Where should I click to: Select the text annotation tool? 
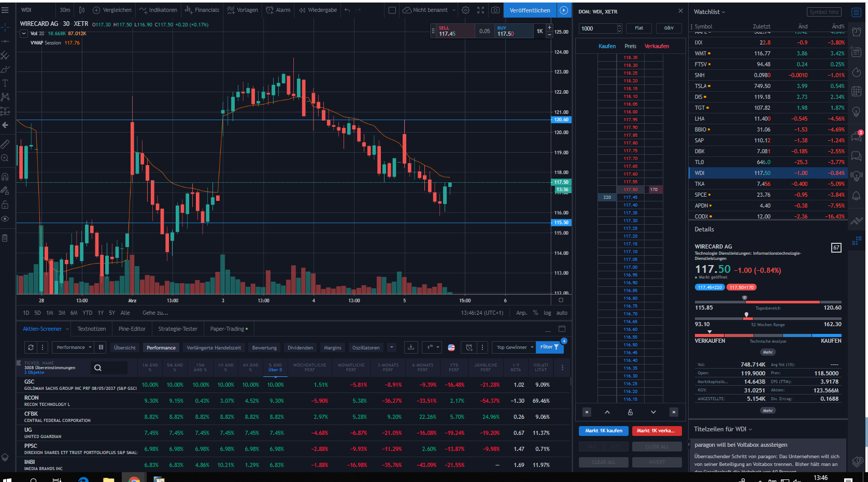5,83
